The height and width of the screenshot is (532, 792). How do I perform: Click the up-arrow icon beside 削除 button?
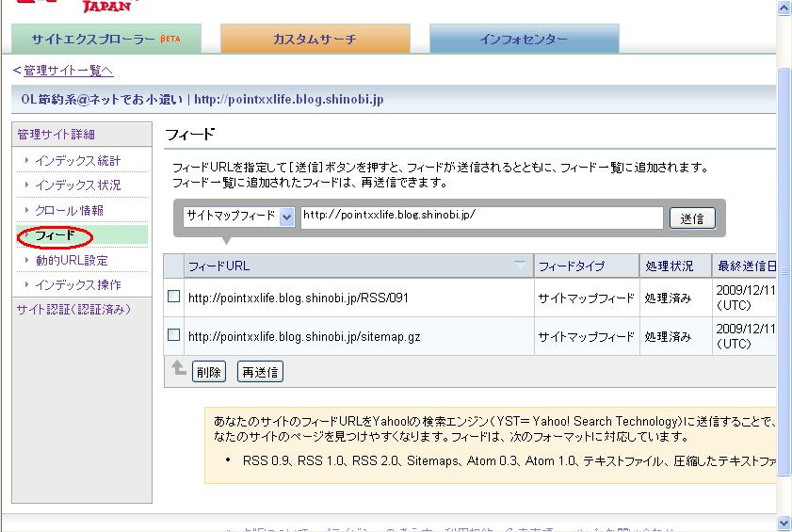tap(178, 368)
